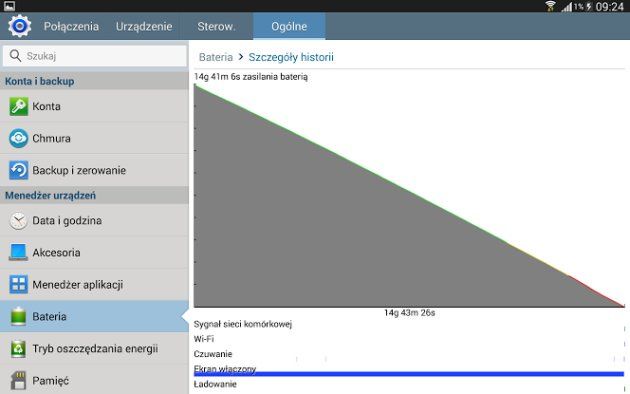Tap the Data i godzina clock icon
Image resolution: width=630 pixels, height=394 pixels.
pyautogui.click(x=18, y=220)
